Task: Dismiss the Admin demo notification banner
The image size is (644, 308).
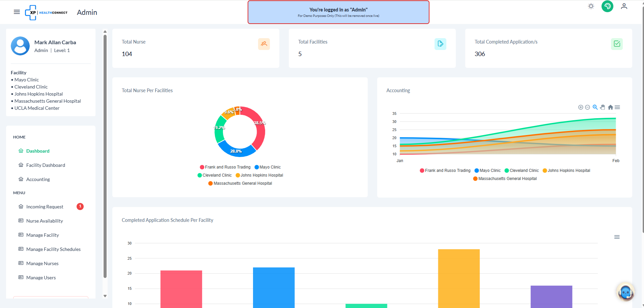Action: tap(338, 12)
